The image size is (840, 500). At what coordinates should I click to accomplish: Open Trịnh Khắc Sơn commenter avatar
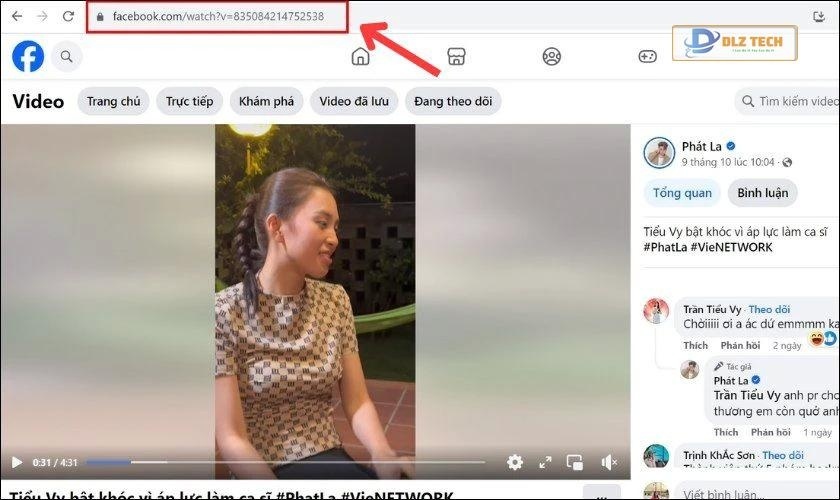(656, 456)
